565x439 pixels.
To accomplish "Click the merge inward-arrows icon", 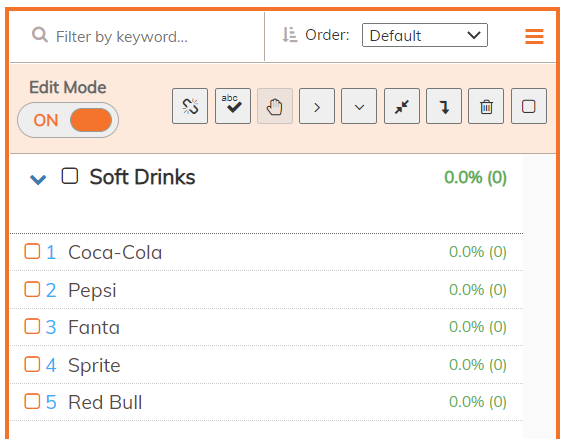I will click(402, 106).
